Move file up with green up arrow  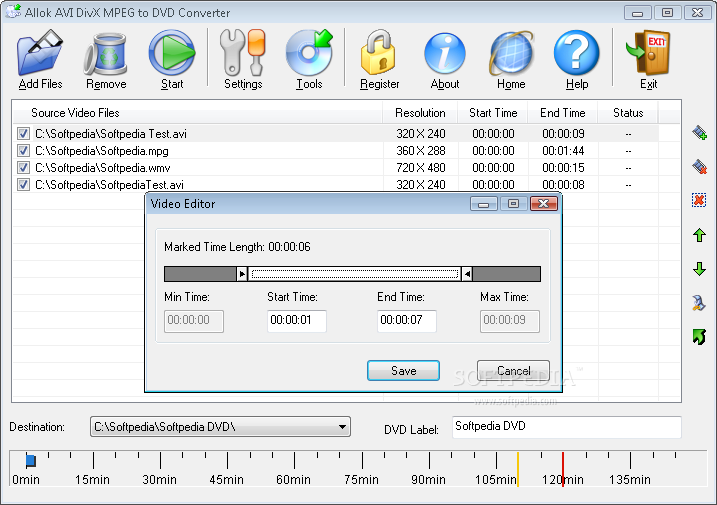coord(699,235)
